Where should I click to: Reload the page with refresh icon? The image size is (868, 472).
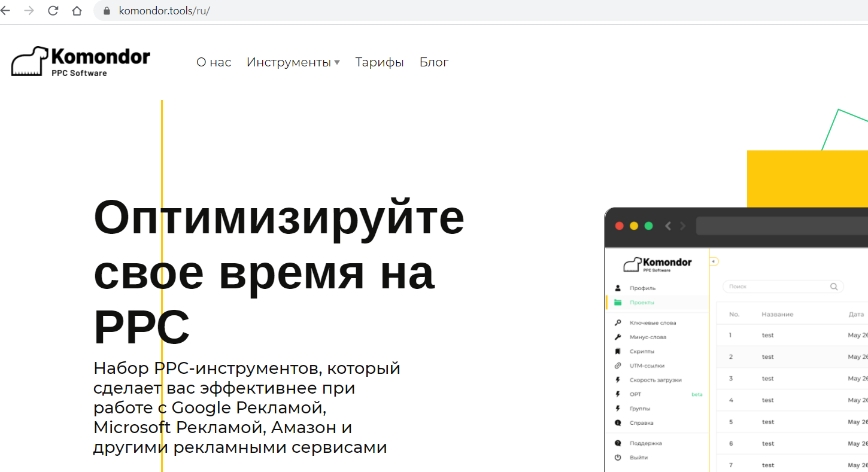point(53,11)
